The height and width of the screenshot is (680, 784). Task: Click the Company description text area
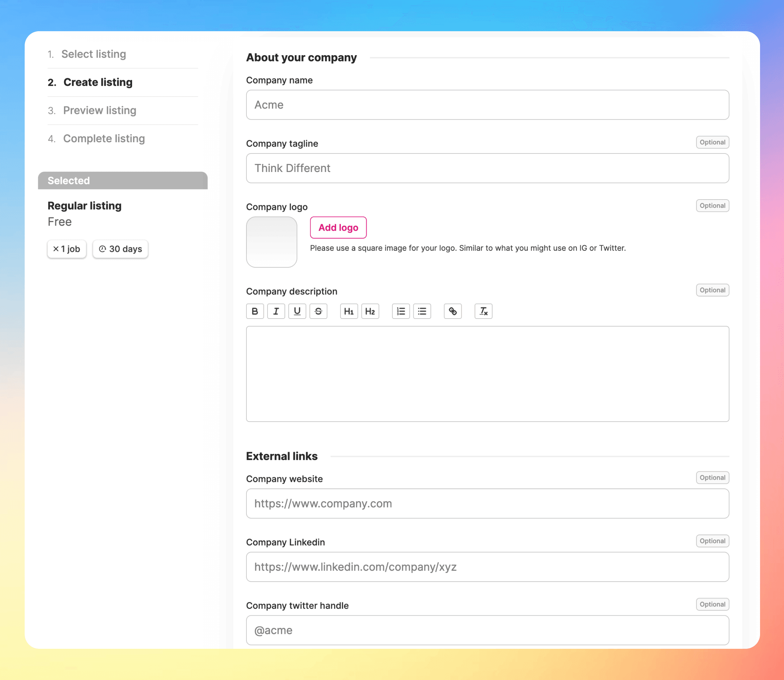[x=487, y=374]
